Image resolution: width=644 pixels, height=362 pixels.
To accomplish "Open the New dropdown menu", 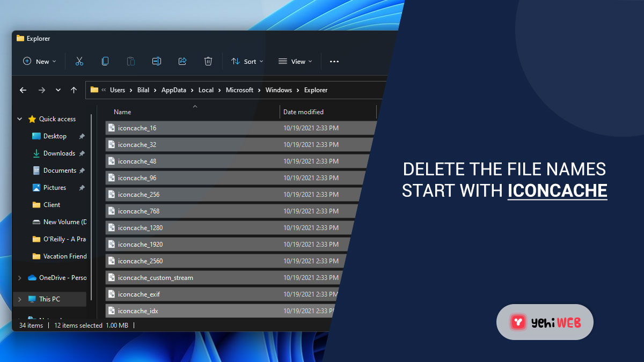I will pyautogui.click(x=40, y=62).
